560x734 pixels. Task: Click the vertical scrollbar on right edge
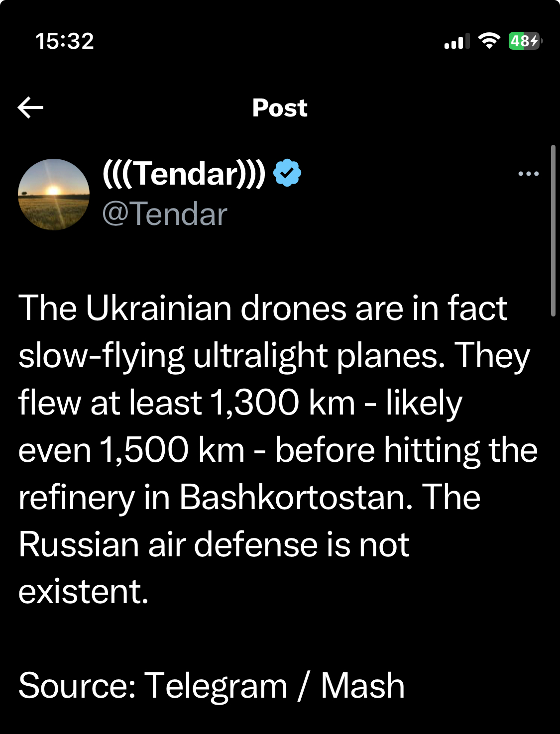pos(553,230)
